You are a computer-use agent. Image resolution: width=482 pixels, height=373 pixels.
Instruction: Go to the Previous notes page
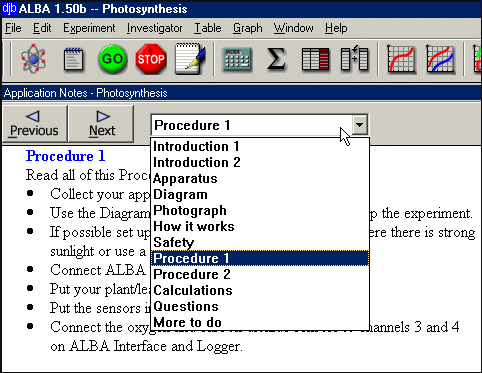pyautogui.click(x=35, y=124)
